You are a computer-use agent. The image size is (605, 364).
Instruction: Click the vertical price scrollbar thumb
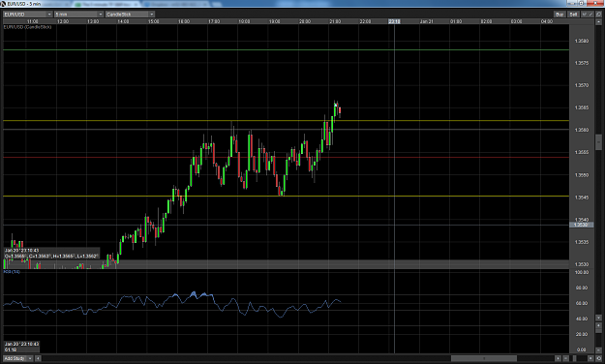click(x=599, y=142)
